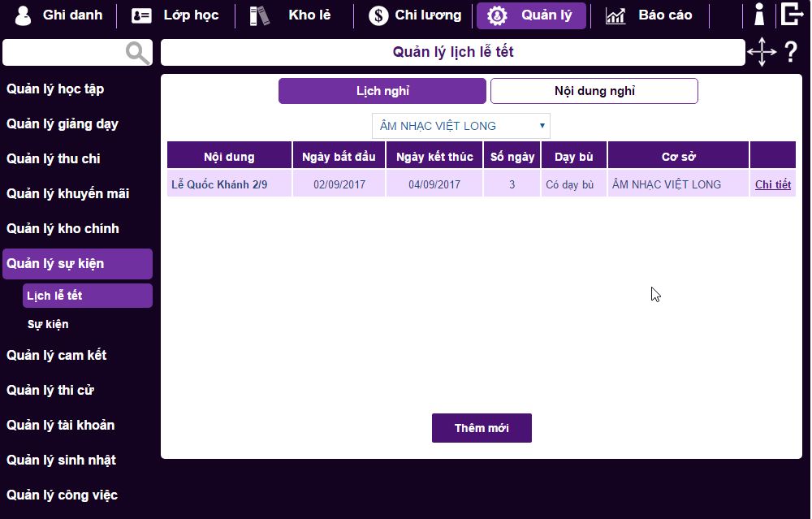The height and width of the screenshot is (519, 812).
Task: Open help via question mark icon
Action: [x=791, y=53]
